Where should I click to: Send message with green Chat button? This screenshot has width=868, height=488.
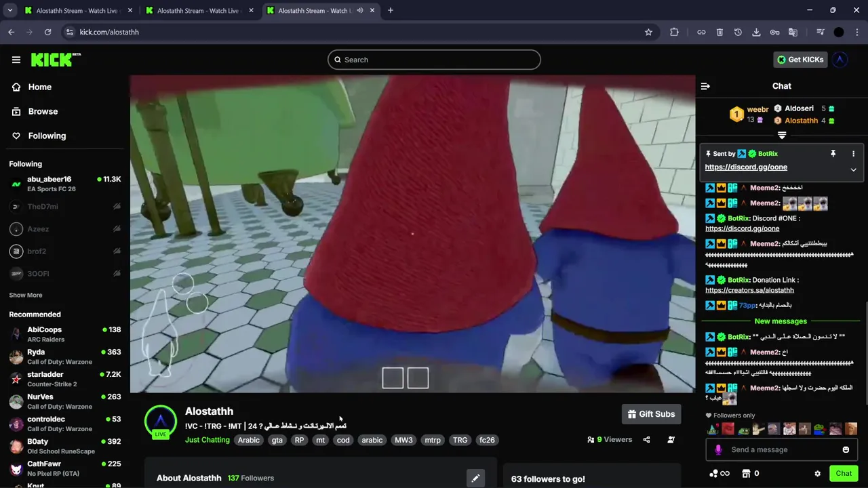[x=844, y=474]
